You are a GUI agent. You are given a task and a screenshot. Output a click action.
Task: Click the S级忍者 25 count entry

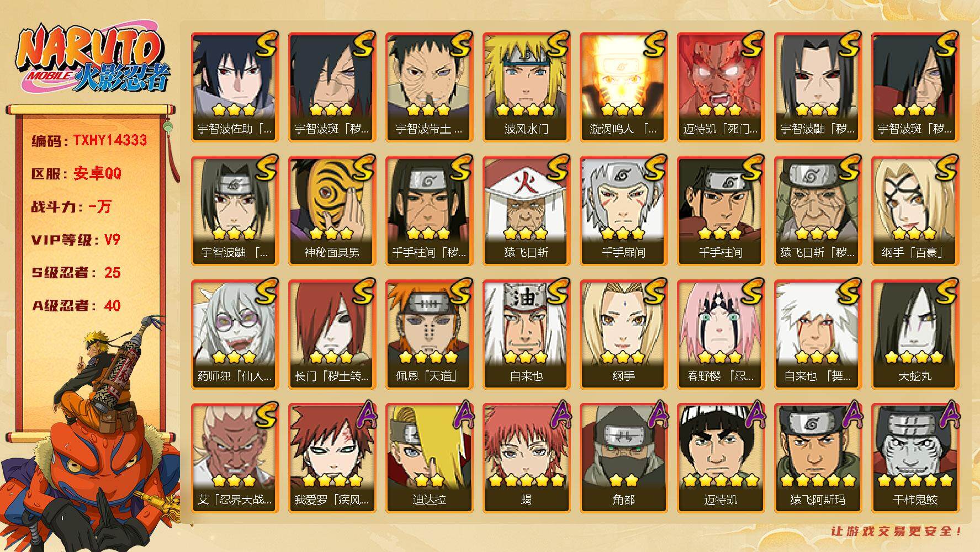point(76,273)
